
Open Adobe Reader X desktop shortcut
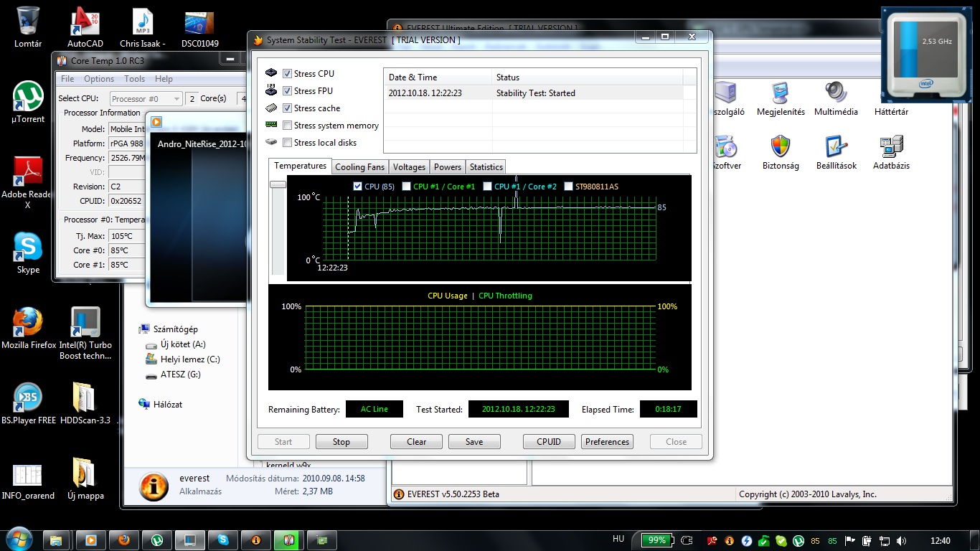pyautogui.click(x=27, y=182)
